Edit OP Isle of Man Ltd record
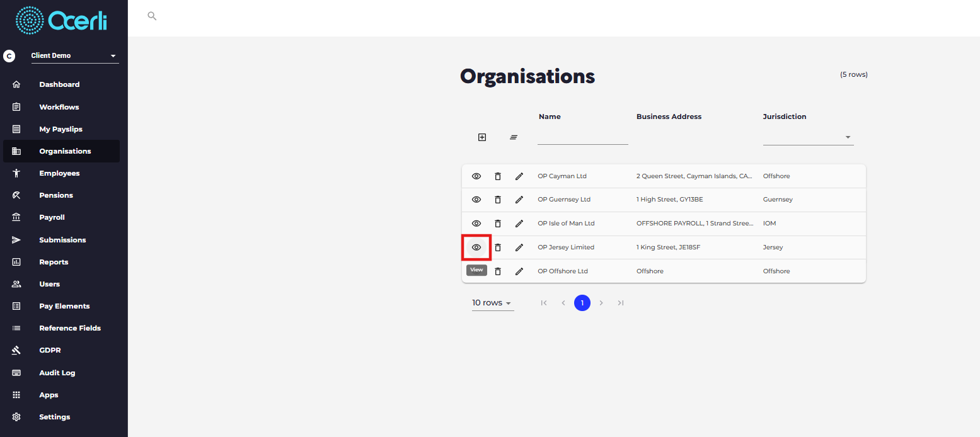This screenshot has width=980, height=437. click(519, 224)
